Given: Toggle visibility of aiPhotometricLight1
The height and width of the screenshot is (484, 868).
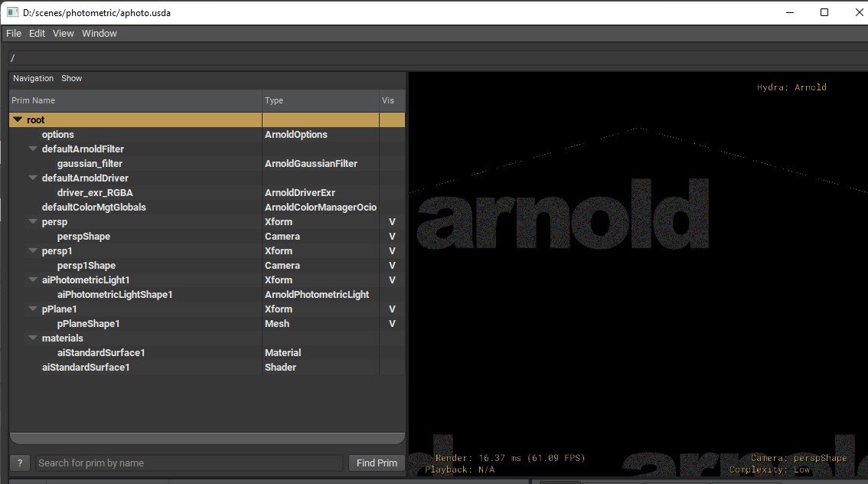Looking at the screenshot, I should (x=392, y=280).
